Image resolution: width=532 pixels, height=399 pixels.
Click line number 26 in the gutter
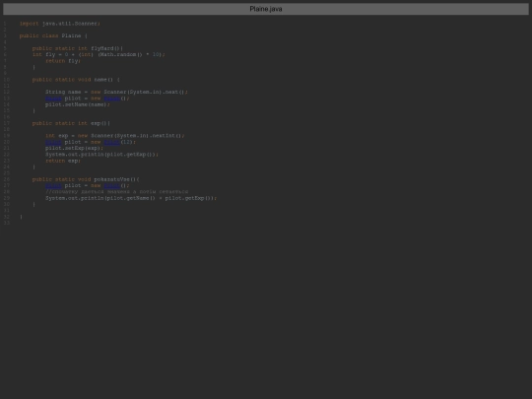pos(7,179)
